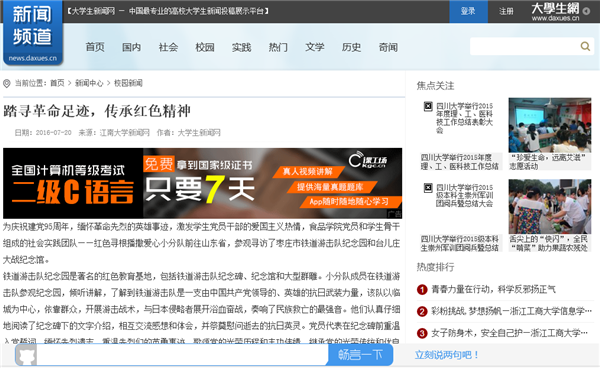The image size is (600, 368).
Task: Go to the 历史 section
Action: [351, 47]
